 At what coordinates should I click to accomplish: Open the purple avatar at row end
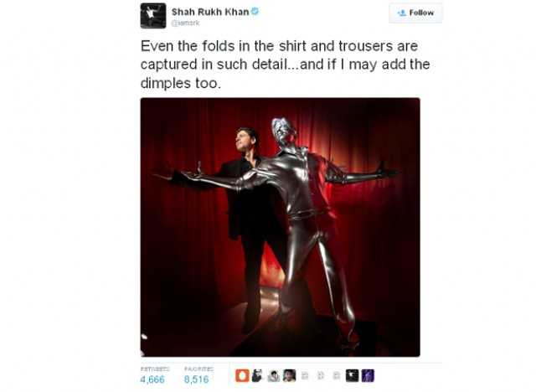pos(368,375)
